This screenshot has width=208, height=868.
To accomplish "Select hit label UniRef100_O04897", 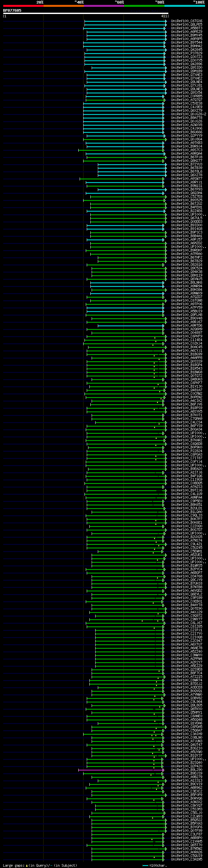I will point(187,333).
